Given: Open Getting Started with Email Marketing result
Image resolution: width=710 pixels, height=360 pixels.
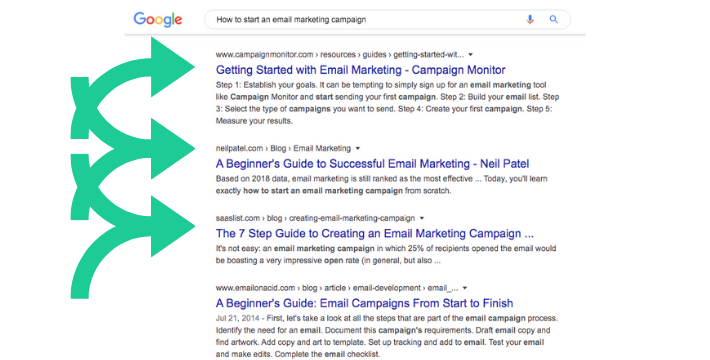Looking at the screenshot, I should point(360,70).
